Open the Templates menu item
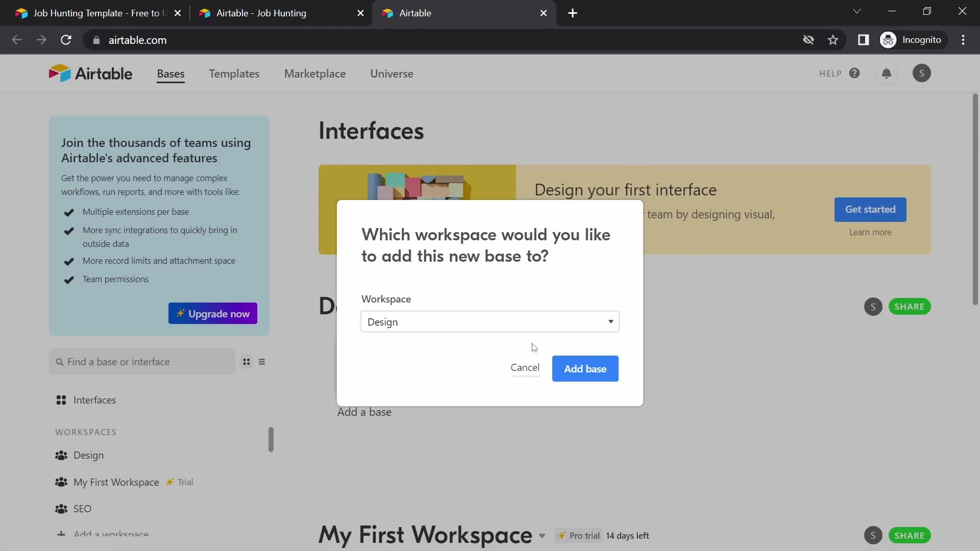This screenshot has height=551, width=980. (234, 73)
